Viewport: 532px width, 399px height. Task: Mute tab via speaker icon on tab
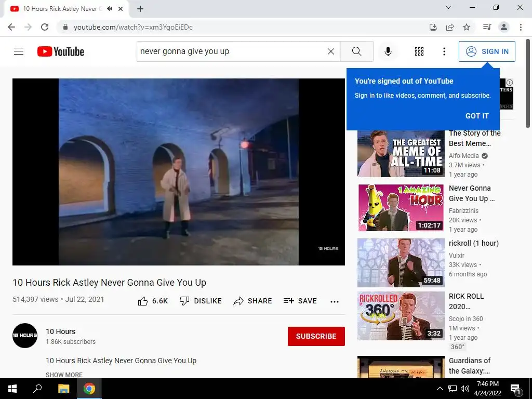click(x=109, y=9)
